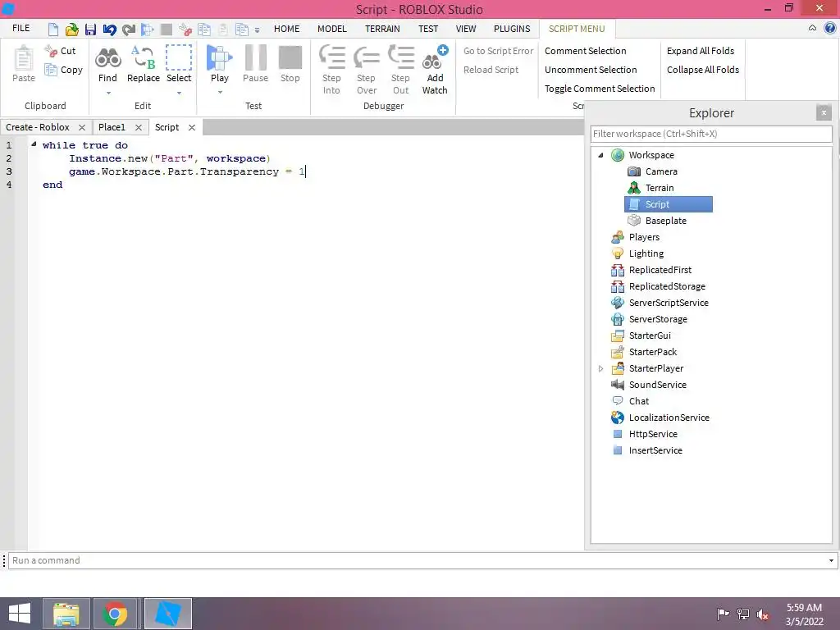Image resolution: width=840 pixels, height=630 pixels.
Task: Click Expand All Folds
Action: [x=701, y=51]
